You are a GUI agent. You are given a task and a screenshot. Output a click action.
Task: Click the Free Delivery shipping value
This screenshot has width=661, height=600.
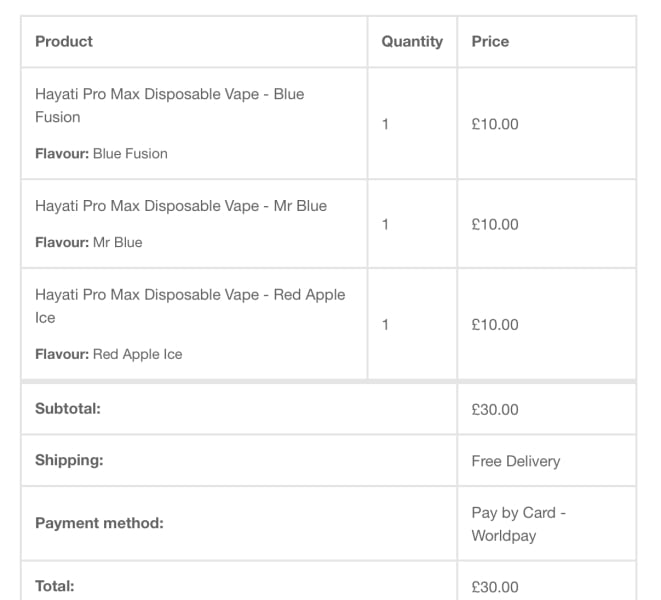[x=516, y=461]
